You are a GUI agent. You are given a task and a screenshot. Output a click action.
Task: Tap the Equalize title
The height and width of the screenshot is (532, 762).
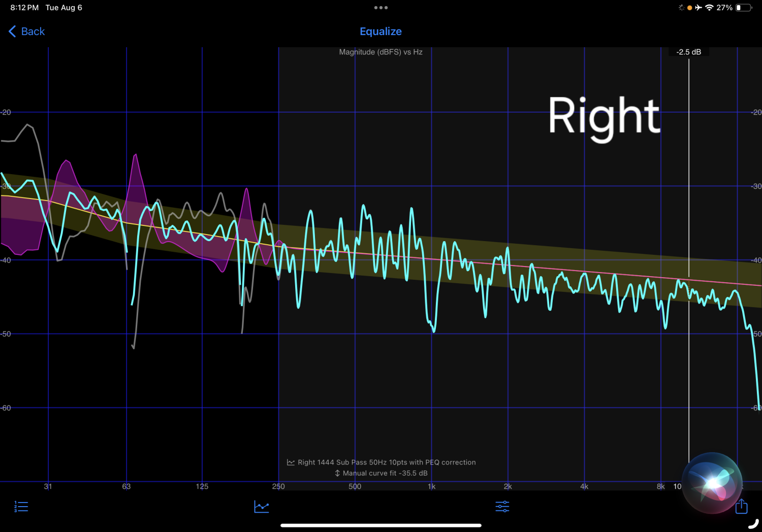tap(380, 31)
